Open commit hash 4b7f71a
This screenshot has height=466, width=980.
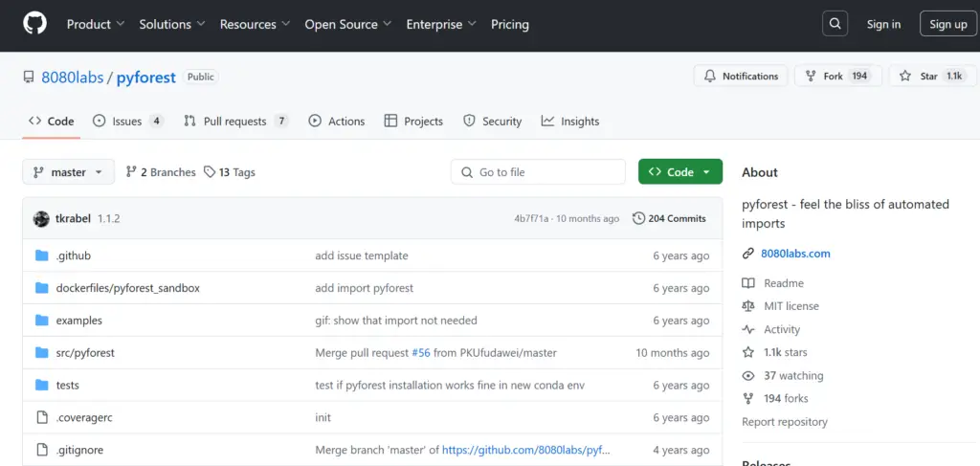[x=531, y=218]
